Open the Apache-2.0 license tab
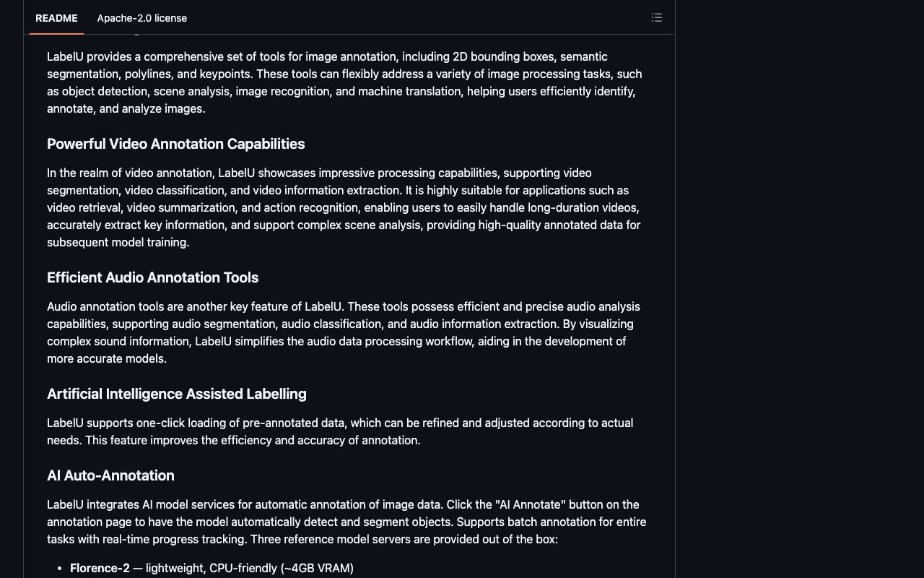 click(142, 18)
